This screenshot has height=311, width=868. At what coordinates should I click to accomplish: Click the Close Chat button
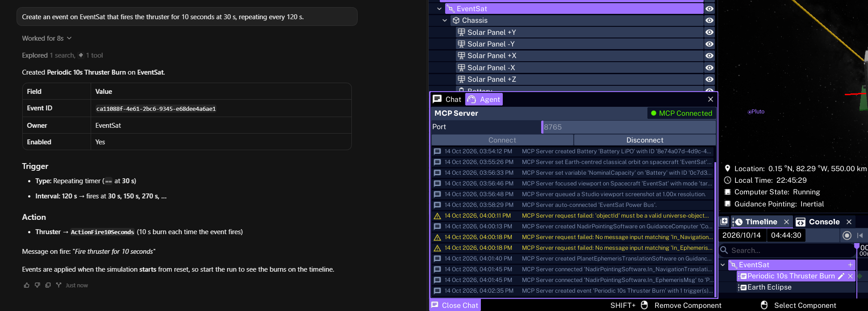(x=455, y=305)
